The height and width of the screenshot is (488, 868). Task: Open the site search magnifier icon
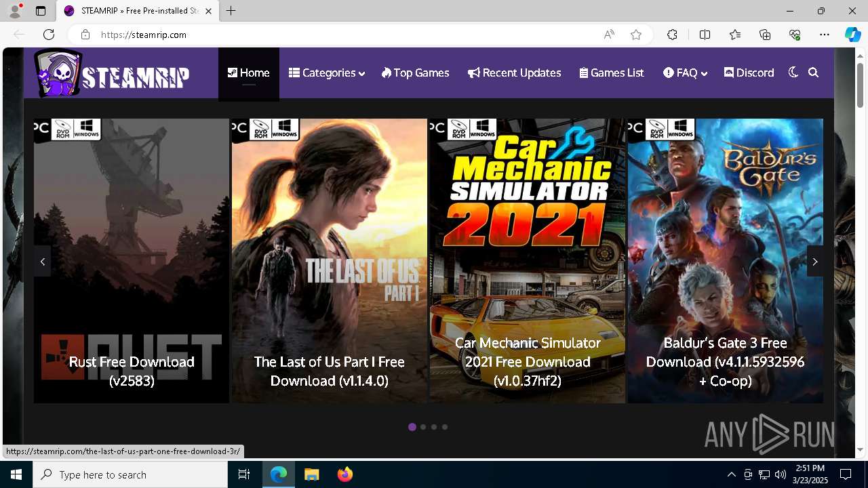click(814, 73)
